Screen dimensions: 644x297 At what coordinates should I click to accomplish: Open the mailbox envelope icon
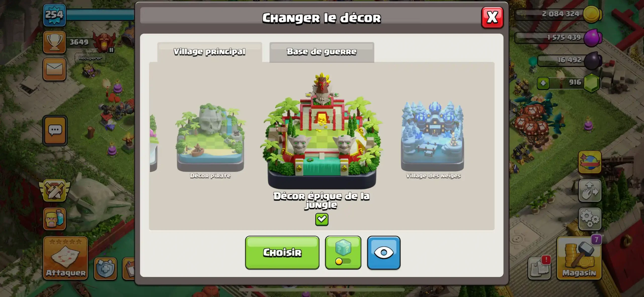55,69
